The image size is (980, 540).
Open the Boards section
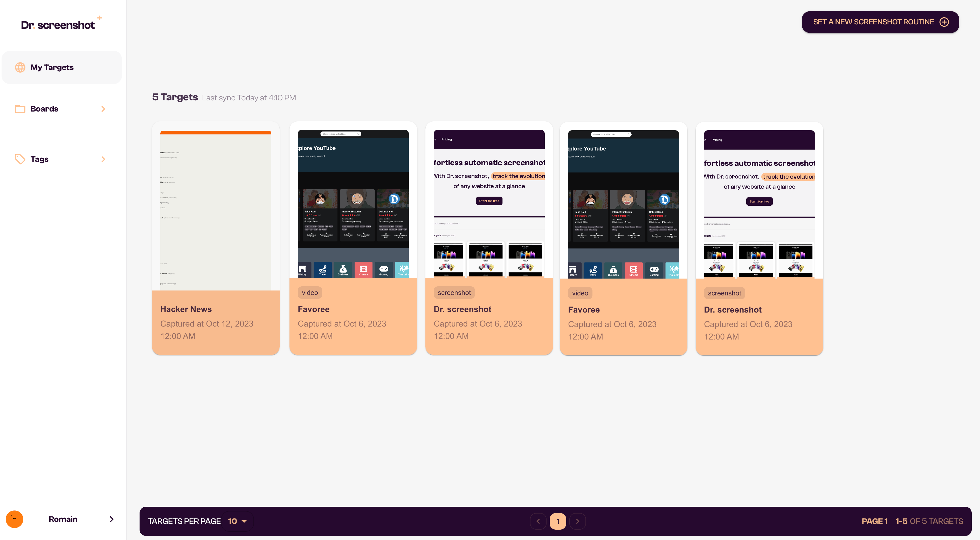coord(62,109)
